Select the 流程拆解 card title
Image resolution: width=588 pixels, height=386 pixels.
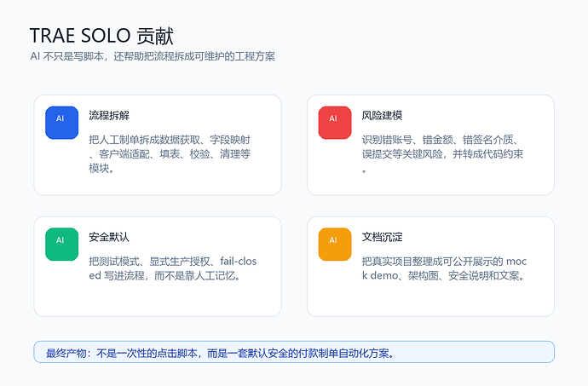(x=109, y=116)
